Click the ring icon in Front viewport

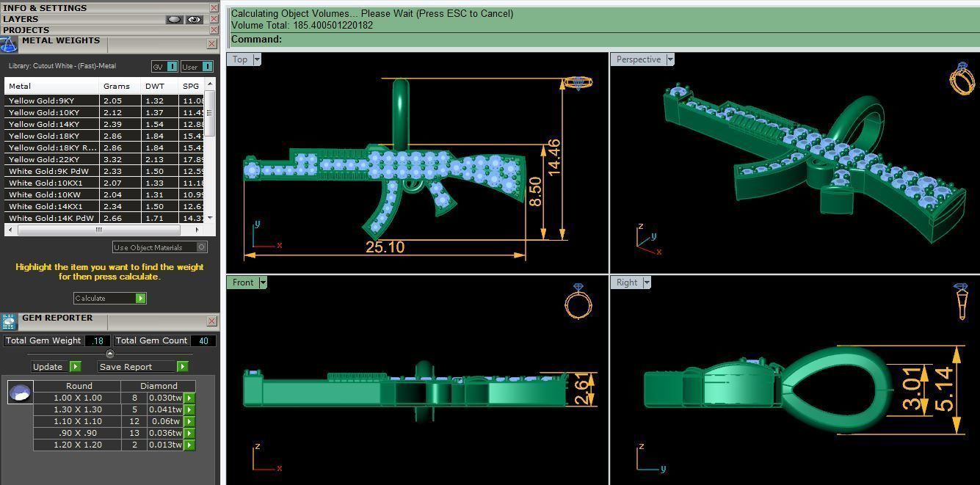[x=578, y=300]
